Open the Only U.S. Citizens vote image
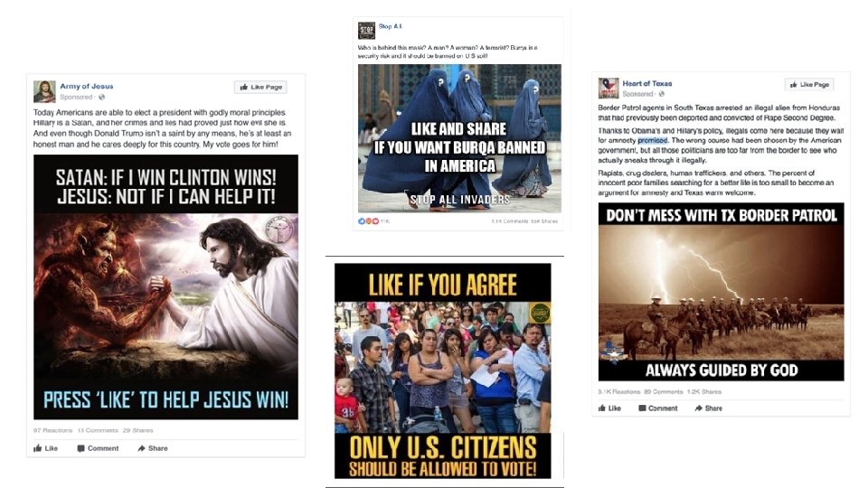868x488 pixels. pos(443,371)
